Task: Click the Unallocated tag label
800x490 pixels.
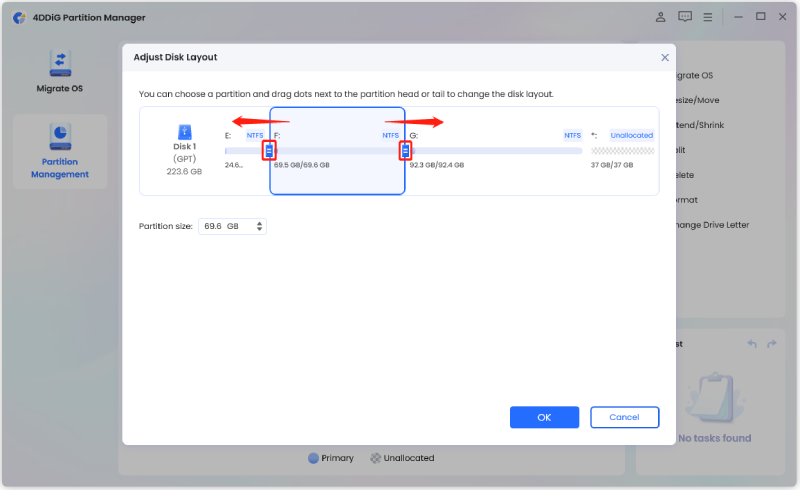Action: pyautogui.click(x=632, y=135)
